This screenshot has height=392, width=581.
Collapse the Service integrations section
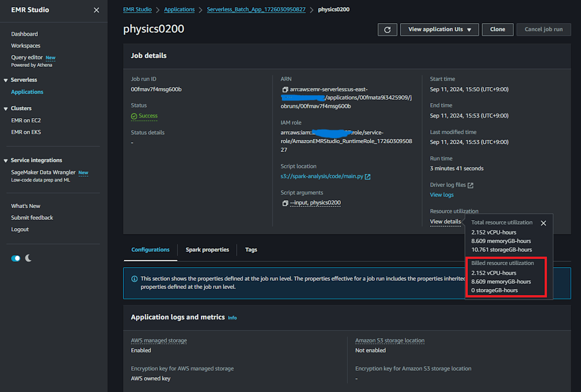tap(6, 160)
